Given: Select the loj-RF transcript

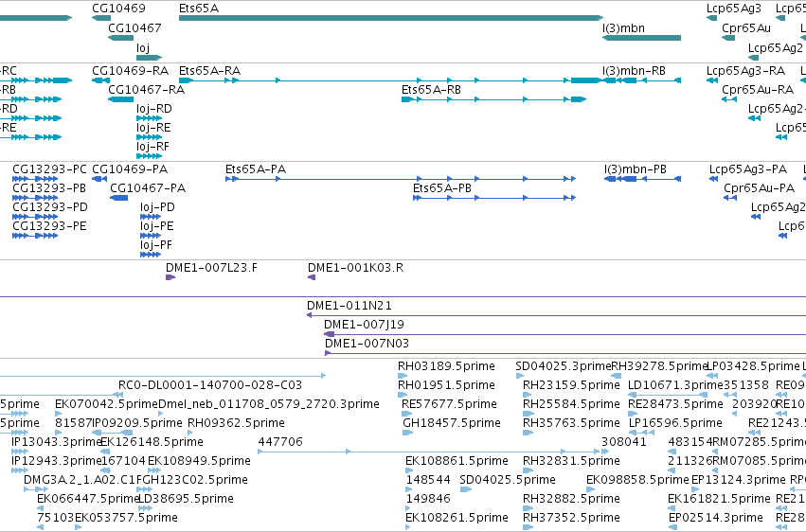Looking at the screenshot, I should click(x=149, y=156).
